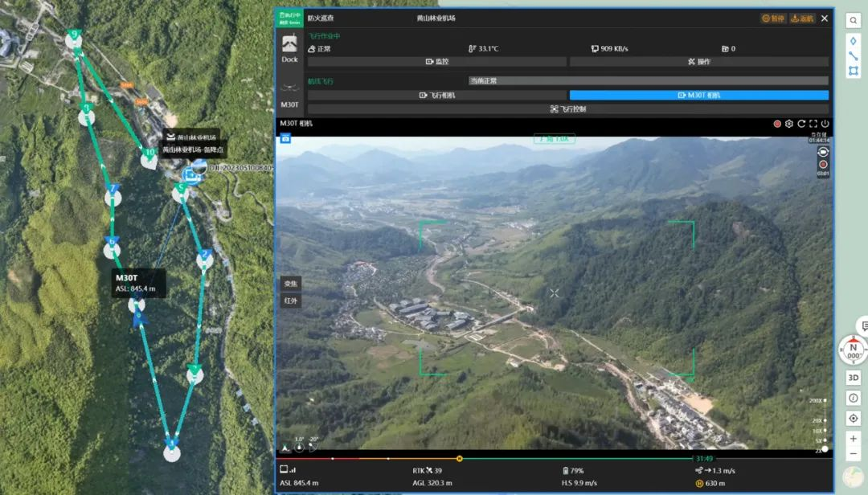Expand the 飞行控制 flight control bar

point(568,109)
